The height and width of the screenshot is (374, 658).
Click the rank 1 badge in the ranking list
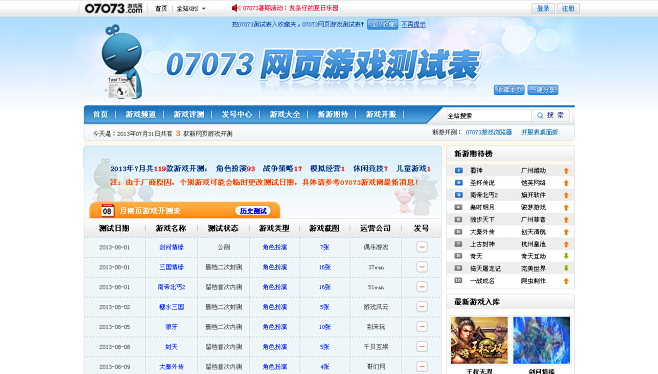[459, 170]
